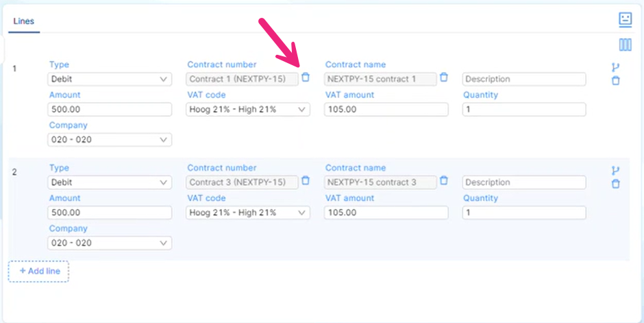This screenshot has height=323, width=644.
Task: Clear contract number on line 1
Action: coord(306,77)
